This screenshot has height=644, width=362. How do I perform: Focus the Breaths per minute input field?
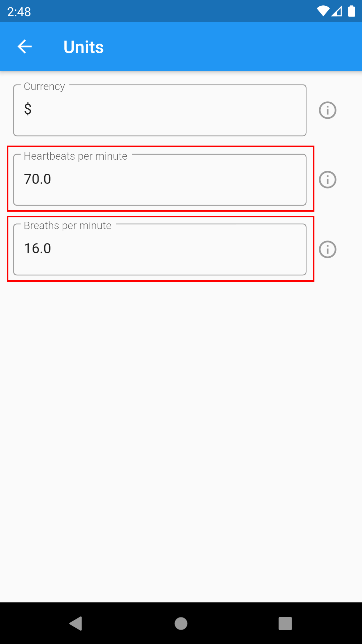coord(160,250)
